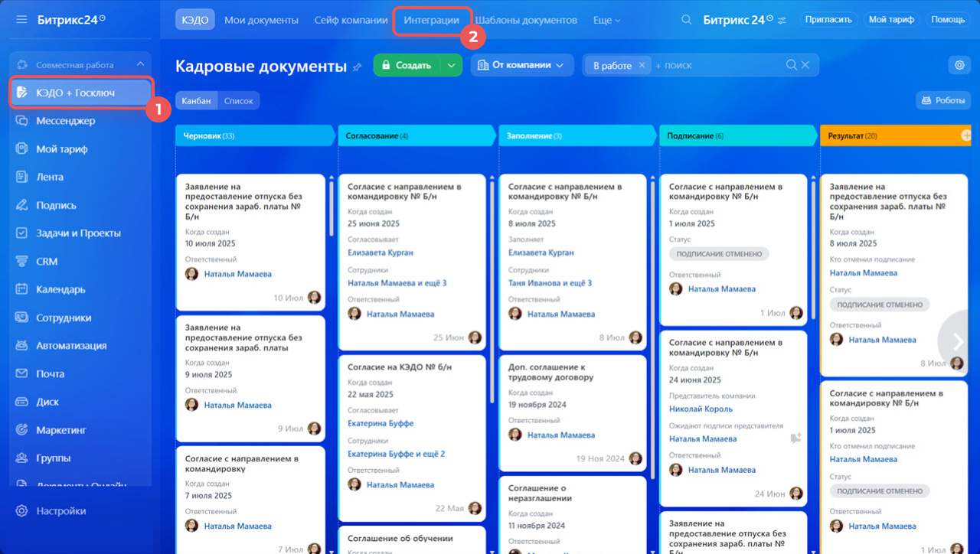Select КЭДО + Госключ sidebar item
The image size is (980, 554).
pos(80,93)
